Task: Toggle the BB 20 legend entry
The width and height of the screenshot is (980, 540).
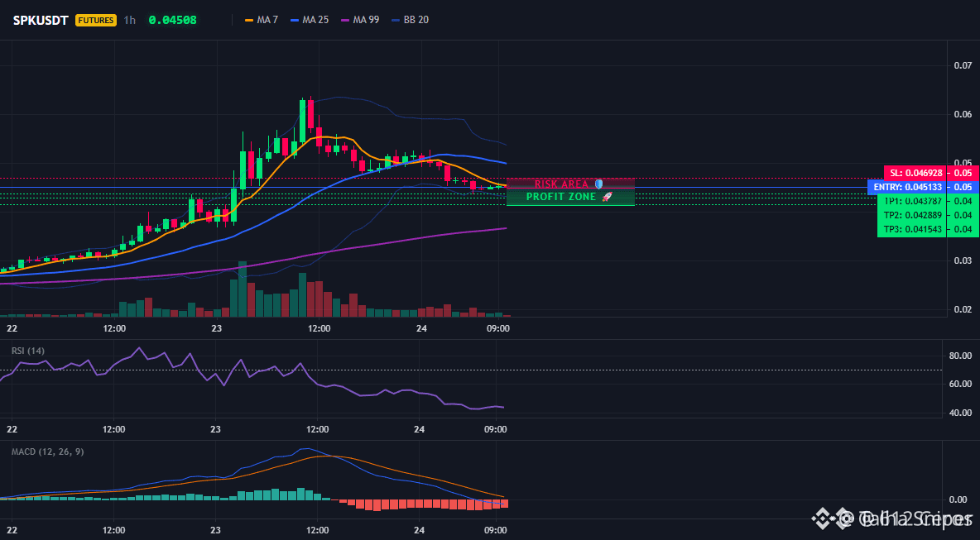Action: pos(410,20)
